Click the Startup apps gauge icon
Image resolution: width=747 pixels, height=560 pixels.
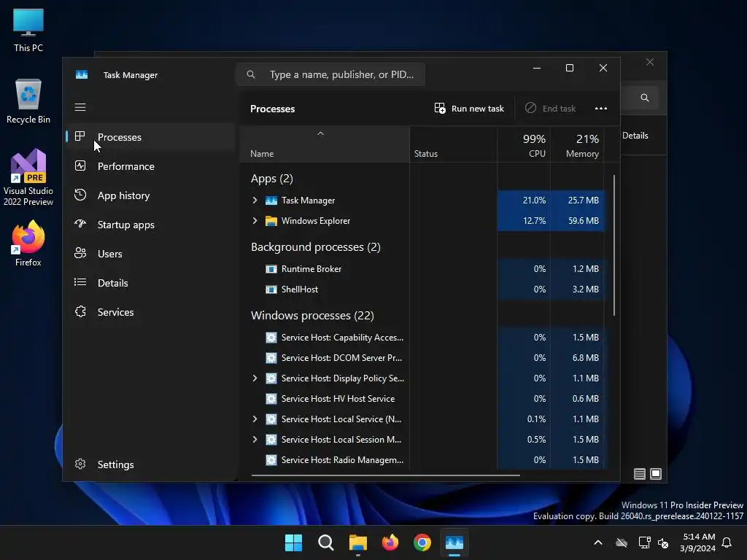[80, 223]
